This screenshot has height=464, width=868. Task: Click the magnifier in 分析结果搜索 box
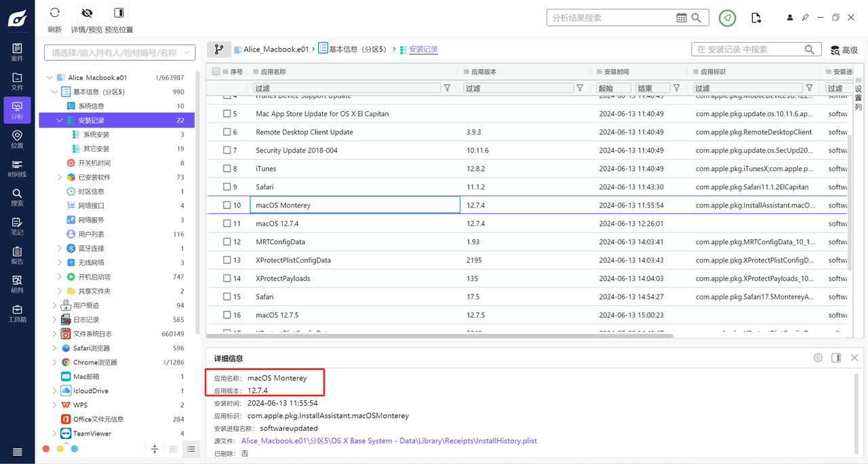(x=697, y=18)
